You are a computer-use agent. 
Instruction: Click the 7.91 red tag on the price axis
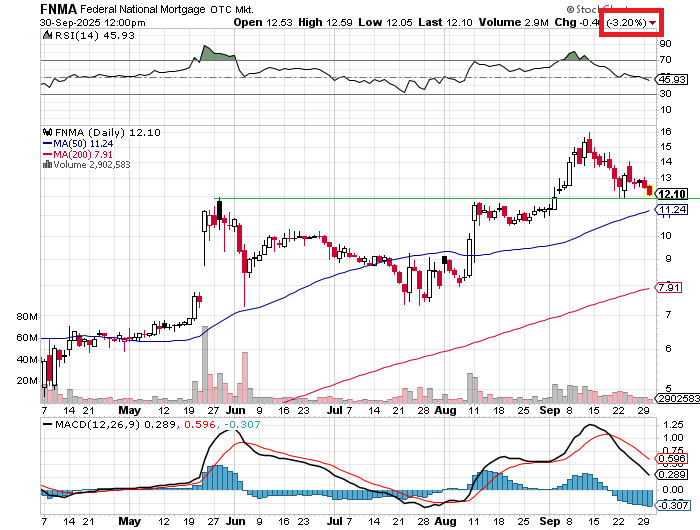point(669,287)
